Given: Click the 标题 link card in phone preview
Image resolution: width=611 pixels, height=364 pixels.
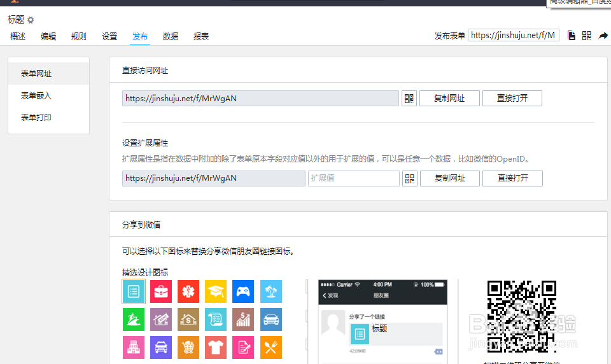Looking at the screenshot, I should [x=395, y=334].
